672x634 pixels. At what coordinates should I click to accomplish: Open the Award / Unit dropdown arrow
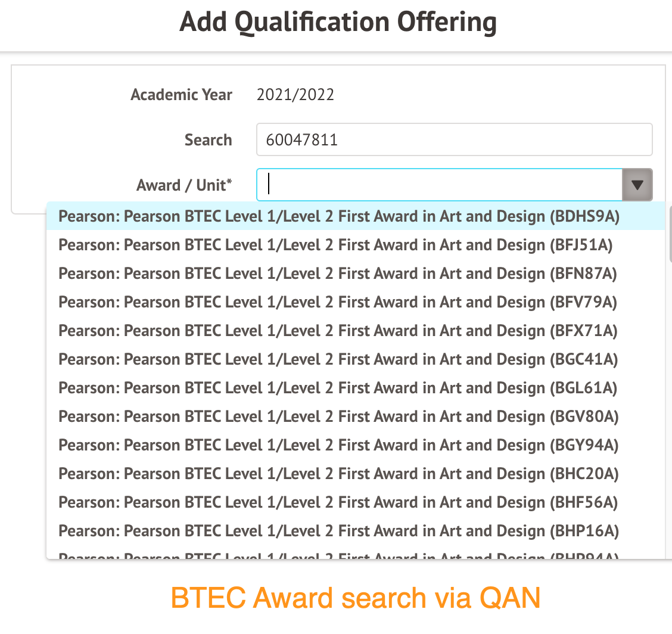637,185
